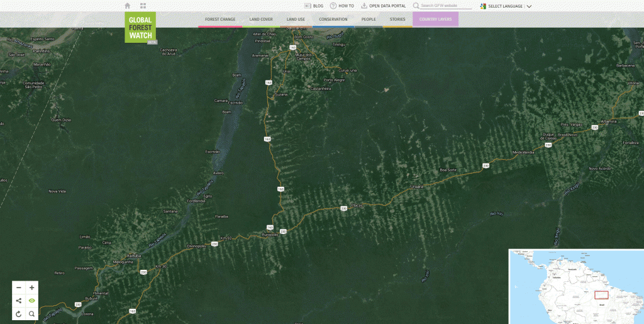Image resolution: width=644 pixels, height=324 pixels.
Task: Click the Google Translate icon
Action: tap(484, 6)
